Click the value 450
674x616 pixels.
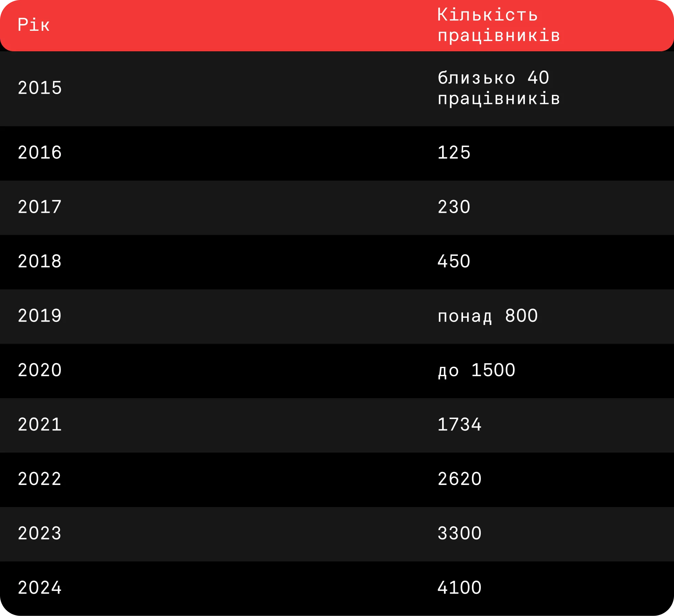454,261
